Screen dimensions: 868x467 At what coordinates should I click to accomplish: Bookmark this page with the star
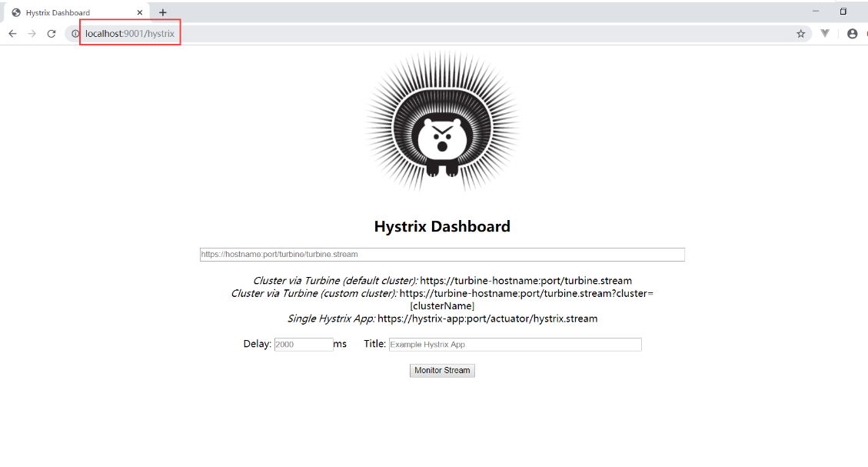(800, 34)
